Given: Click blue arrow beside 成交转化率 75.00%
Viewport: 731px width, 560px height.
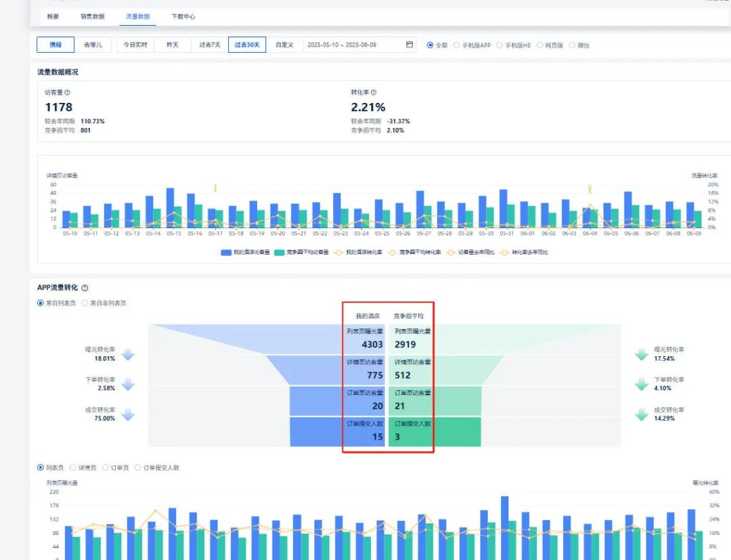Looking at the screenshot, I should (x=129, y=414).
